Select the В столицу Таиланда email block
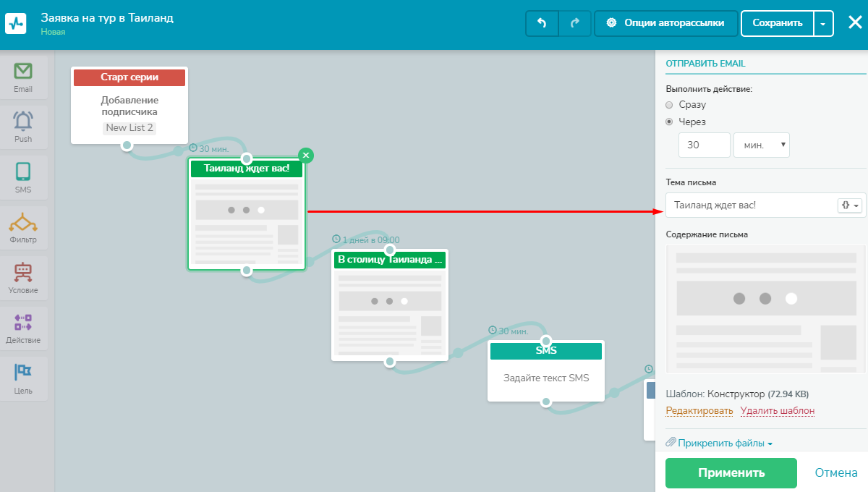Screen dimensions: 868x492 tap(390, 305)
